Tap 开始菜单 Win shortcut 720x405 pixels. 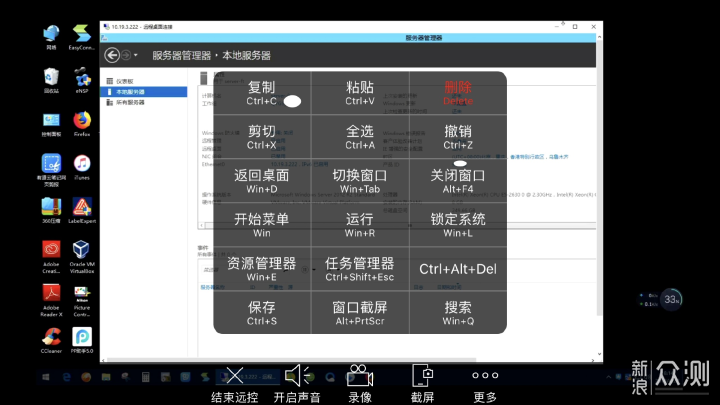pyautogui.click(x=262, y=225)
